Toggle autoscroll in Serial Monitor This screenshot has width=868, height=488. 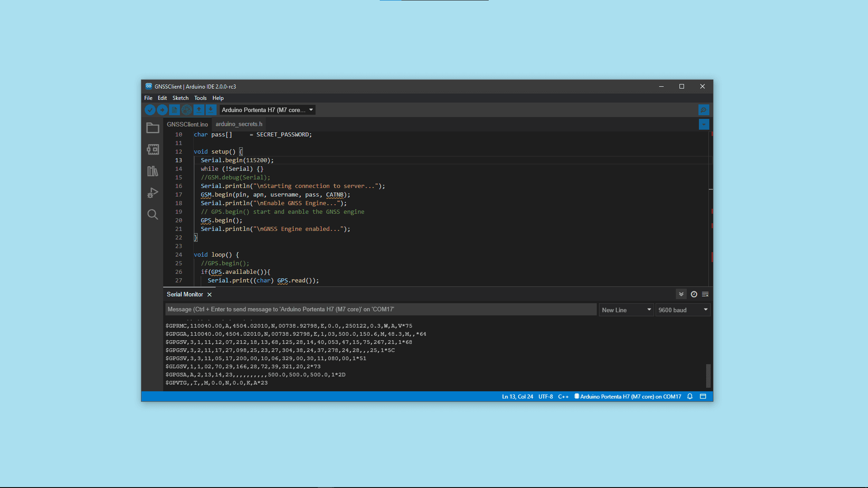pyautogui.click(x=681, y=294)
